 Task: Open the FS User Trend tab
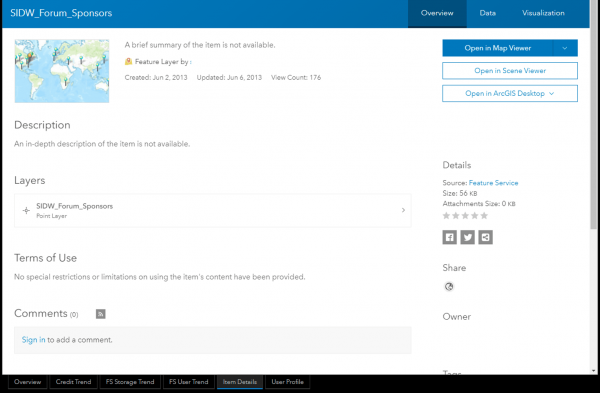(189, 382)
